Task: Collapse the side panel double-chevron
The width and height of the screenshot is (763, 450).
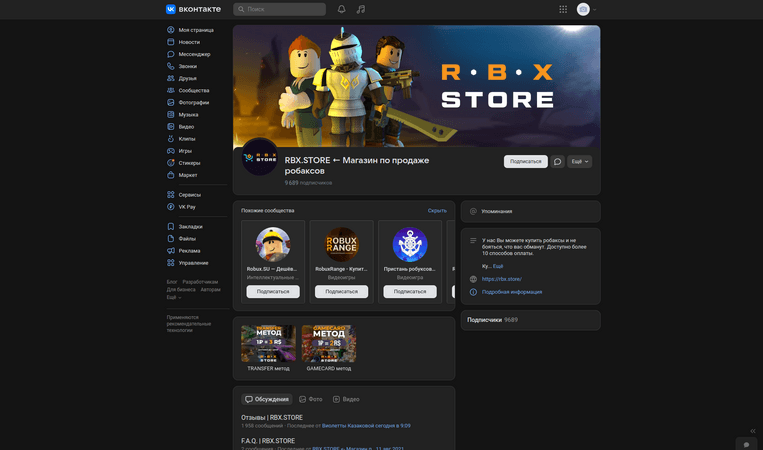Action: 753,431
